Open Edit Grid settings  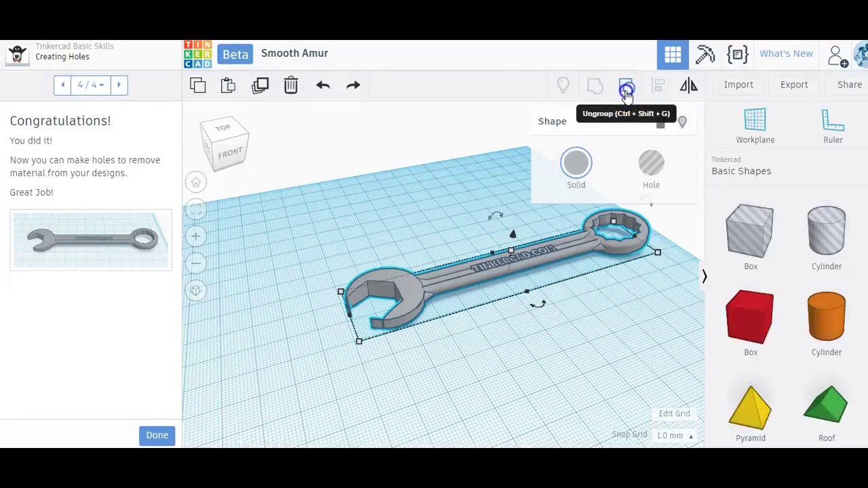coord(674,413)
